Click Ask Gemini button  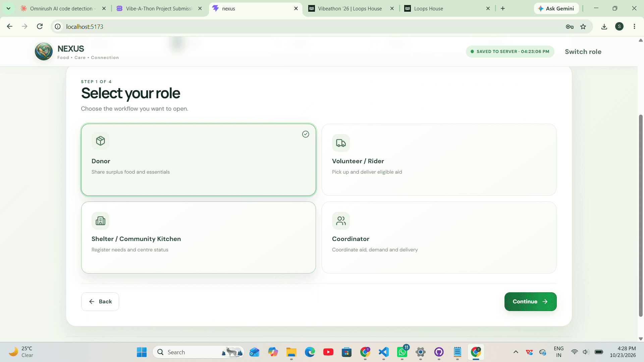(556, 9)
